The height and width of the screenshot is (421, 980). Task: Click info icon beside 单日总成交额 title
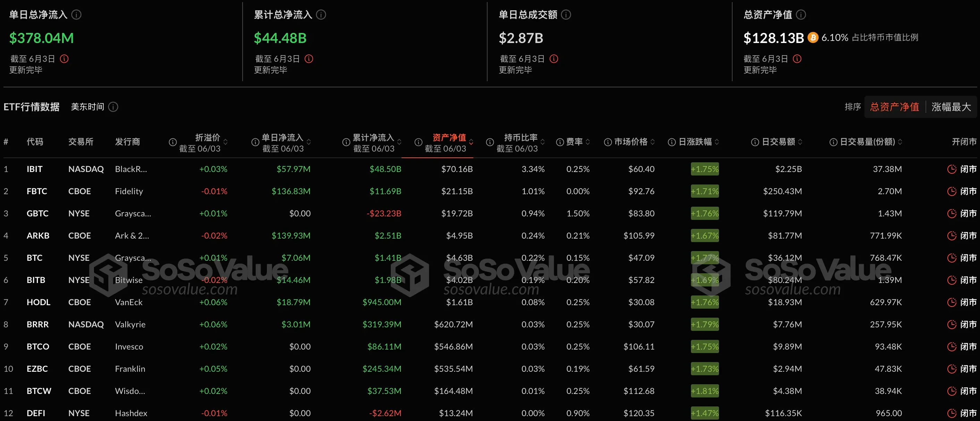[x=566, y=15]
